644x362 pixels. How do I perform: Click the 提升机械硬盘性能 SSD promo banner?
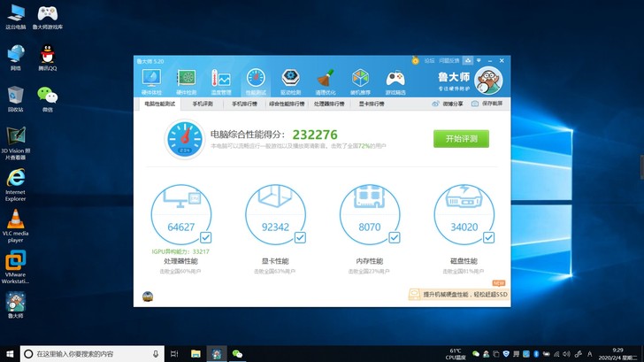pos(459,294)
